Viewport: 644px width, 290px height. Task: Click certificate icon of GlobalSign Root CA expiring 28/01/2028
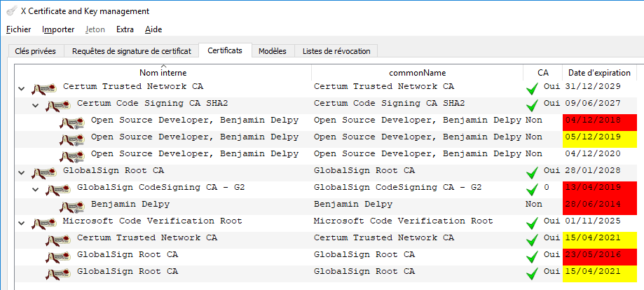[x=44, y=172]
